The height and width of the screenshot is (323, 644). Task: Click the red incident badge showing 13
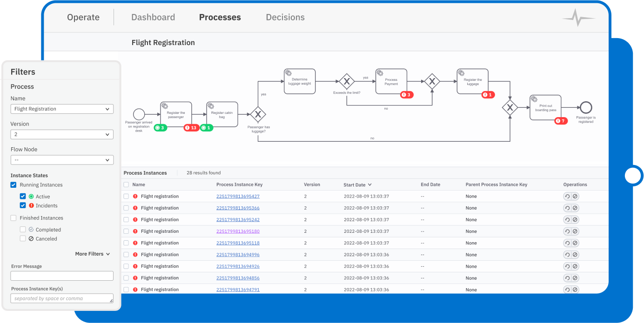191,128
